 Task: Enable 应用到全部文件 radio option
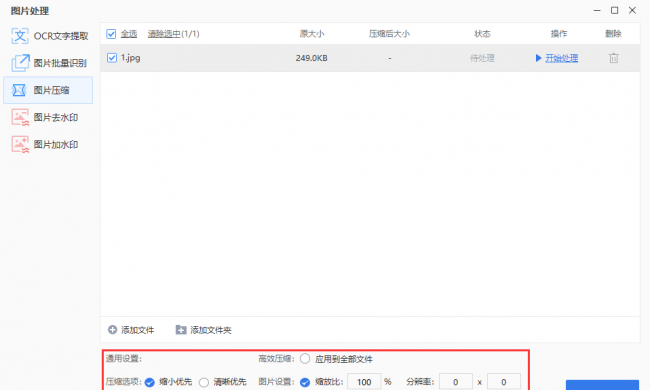305,359
